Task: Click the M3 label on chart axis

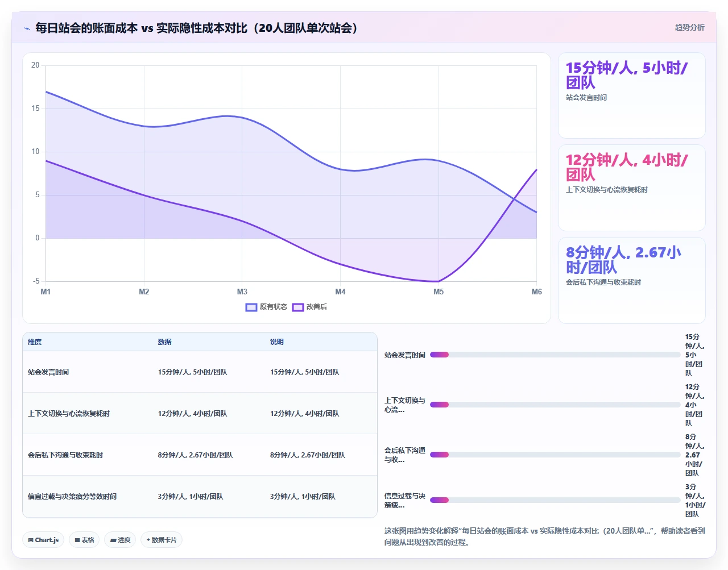Action: click(x=242, y=292)
